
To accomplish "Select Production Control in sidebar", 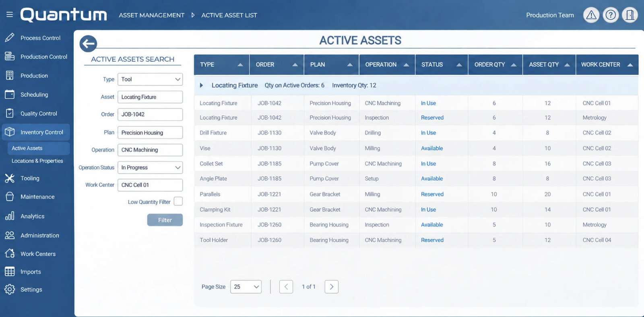I will (x=44, y=57).
